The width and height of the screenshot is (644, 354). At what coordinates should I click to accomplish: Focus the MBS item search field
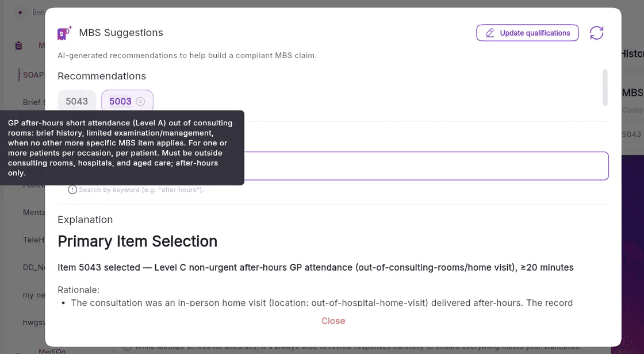426,166
